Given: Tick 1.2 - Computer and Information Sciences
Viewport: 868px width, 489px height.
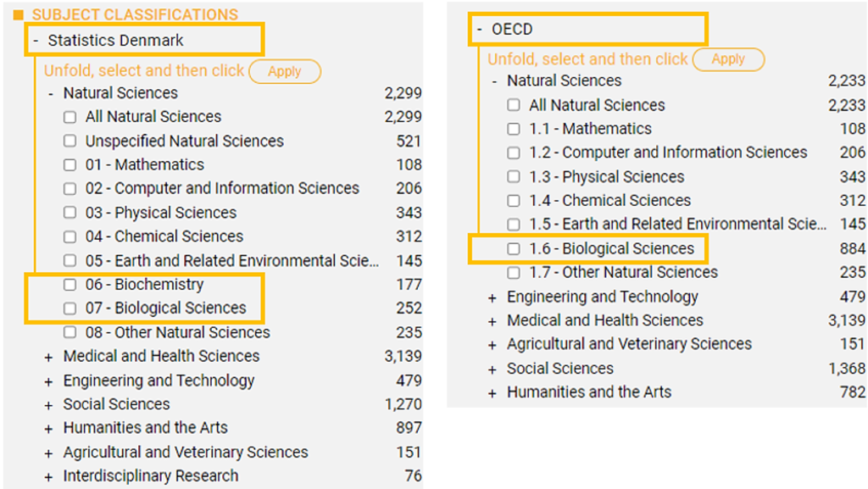Looking at the screenshot, I should 514,153.
